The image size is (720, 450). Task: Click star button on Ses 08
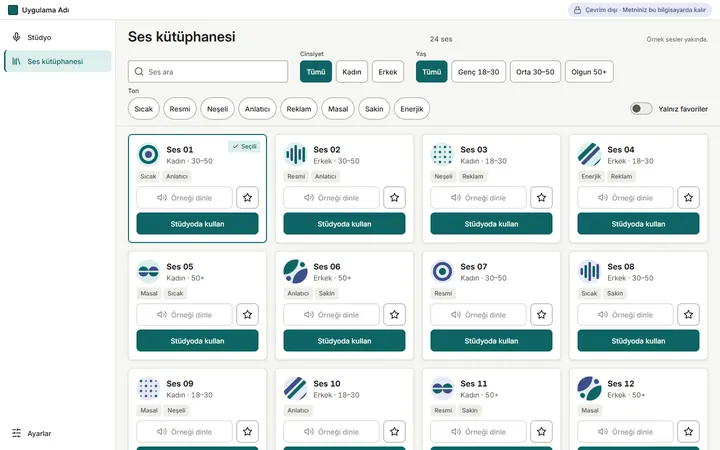(x=688, y=315)
